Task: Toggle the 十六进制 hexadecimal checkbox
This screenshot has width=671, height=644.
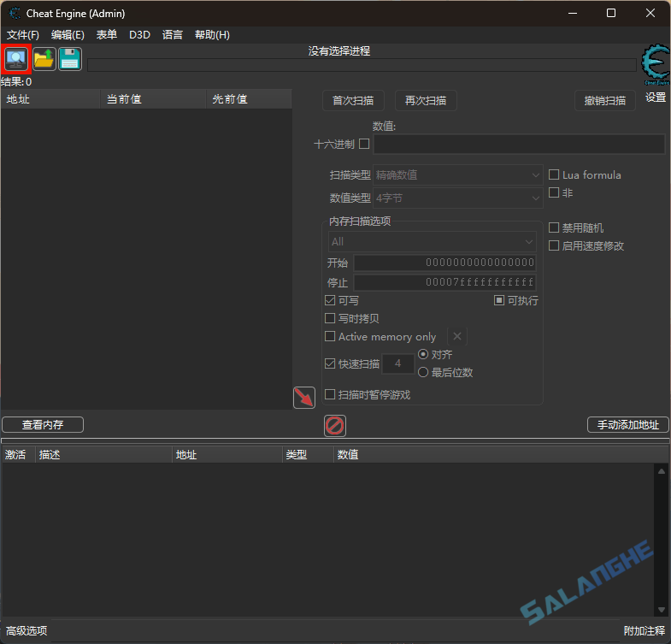Action: (364, 144)
